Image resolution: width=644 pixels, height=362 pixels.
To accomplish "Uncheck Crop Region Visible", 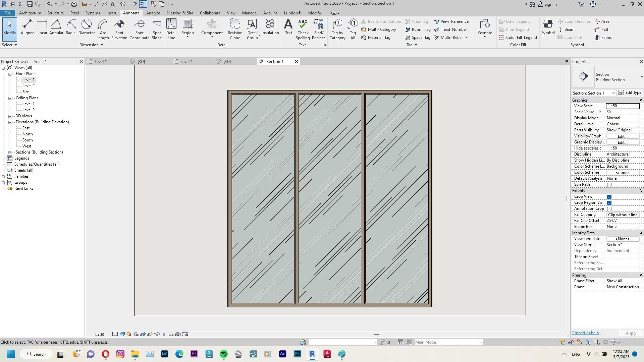I will tap(609, 203).
